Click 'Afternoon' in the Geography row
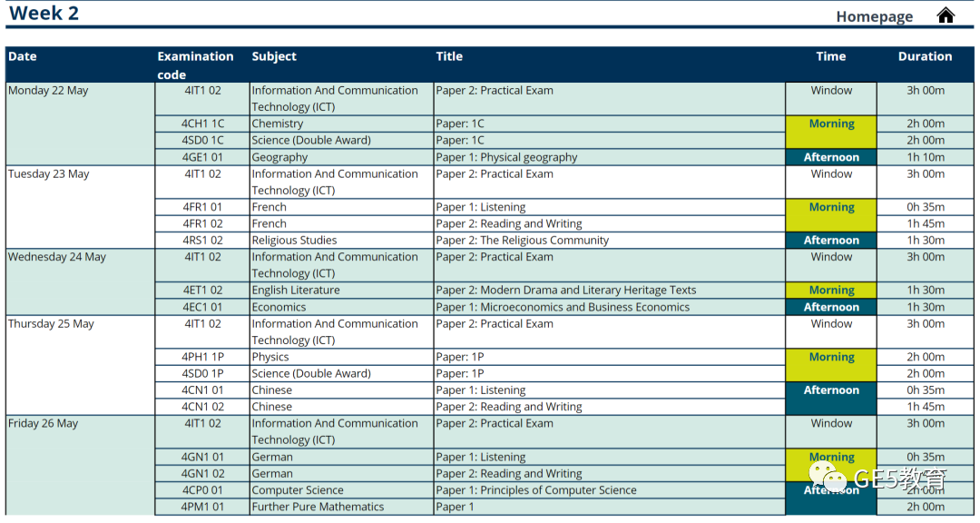 831,157
